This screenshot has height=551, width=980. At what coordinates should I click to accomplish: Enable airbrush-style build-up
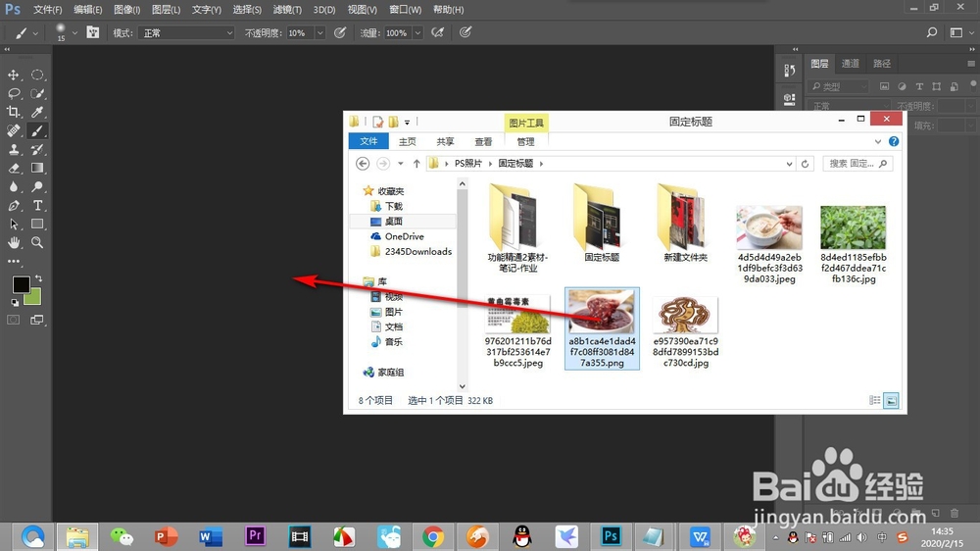[x=437, y=32]
